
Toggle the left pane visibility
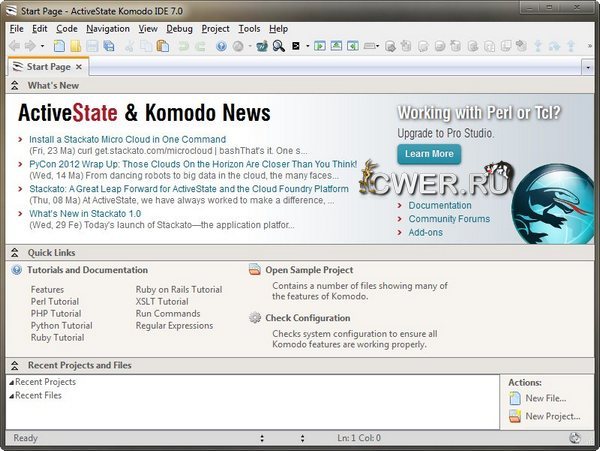320,46
